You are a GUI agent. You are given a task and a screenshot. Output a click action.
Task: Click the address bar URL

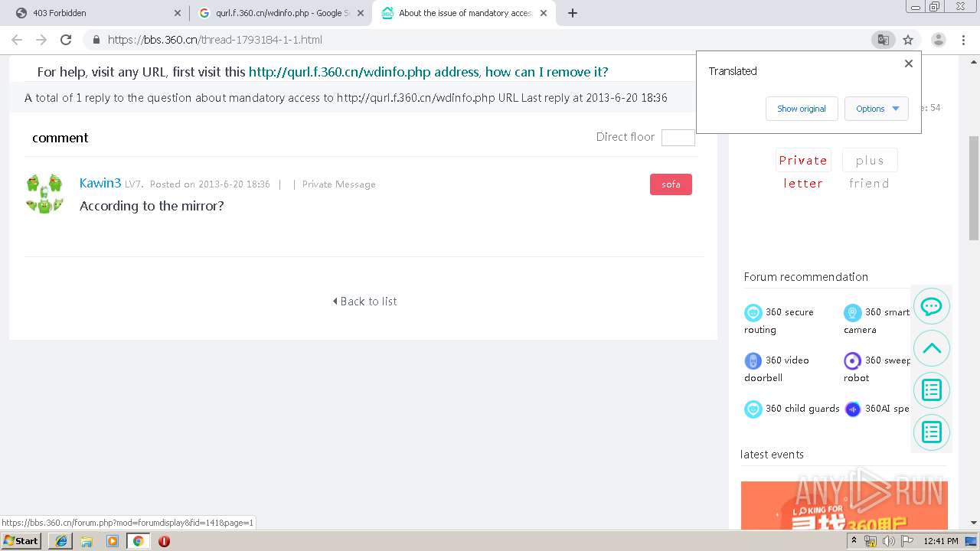coord(214,40)
